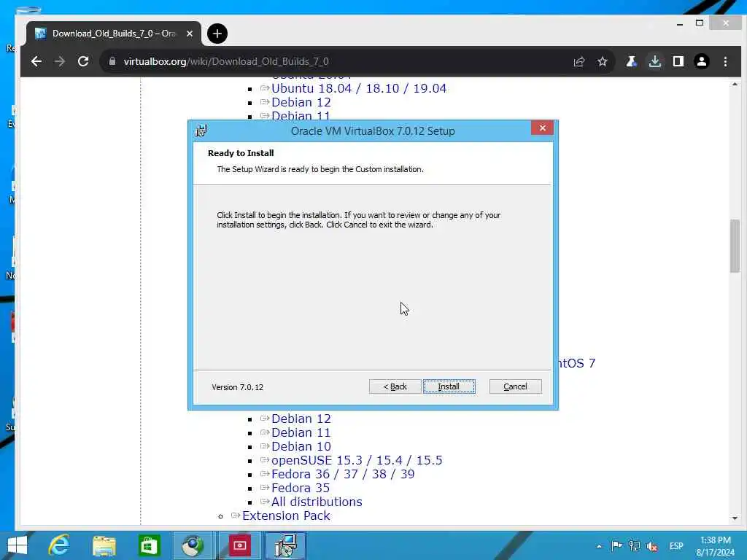The width and height of the screenshot is (747, 560).
Task: Switch to Chrome taskbar icon
Action: (193, 545)
